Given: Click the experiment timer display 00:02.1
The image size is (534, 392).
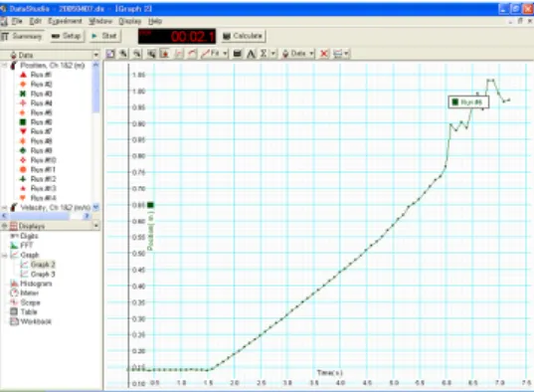Looking at the screenshot, I should tap(177, 36).
